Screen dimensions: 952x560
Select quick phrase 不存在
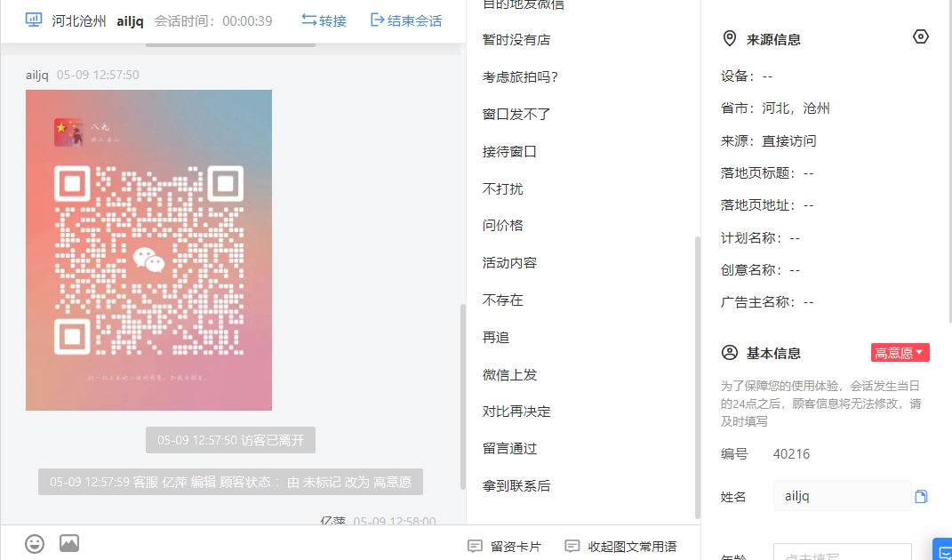(503, 300)
